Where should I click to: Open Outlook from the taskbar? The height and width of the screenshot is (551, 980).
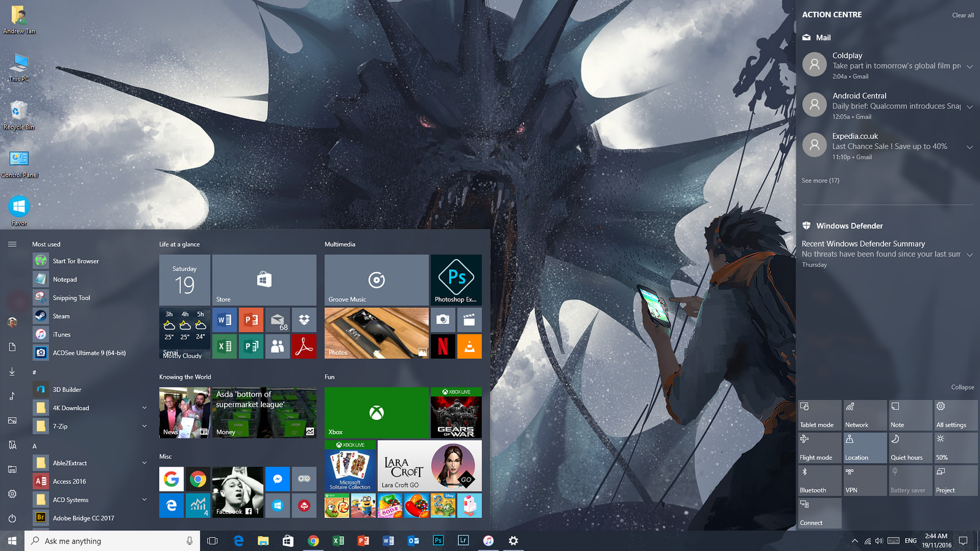[413, 541]
